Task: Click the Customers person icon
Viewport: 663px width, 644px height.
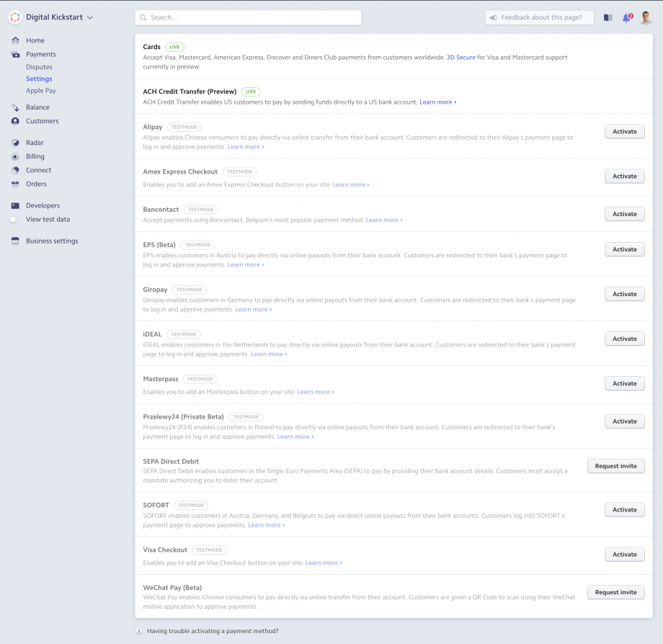Action: pos(15,121)
